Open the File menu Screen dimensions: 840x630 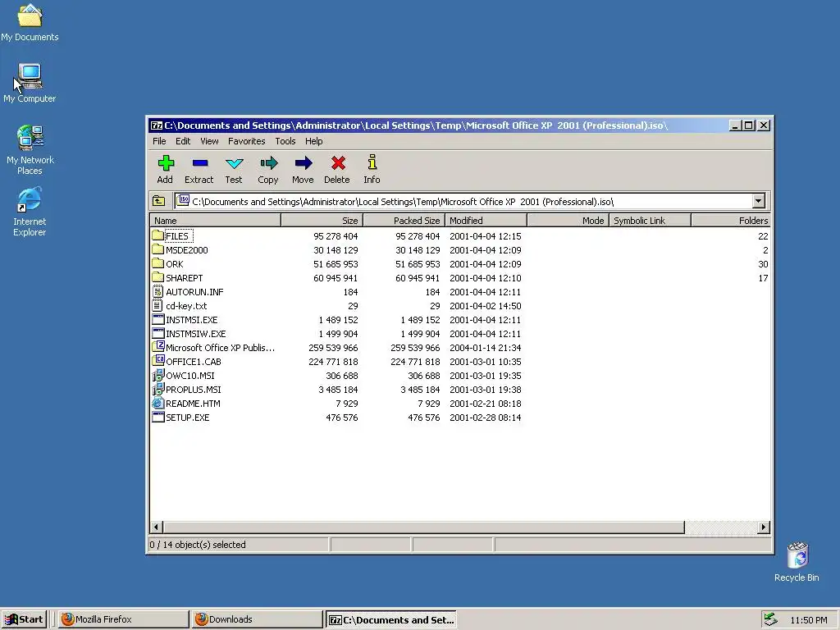point(159,141)
